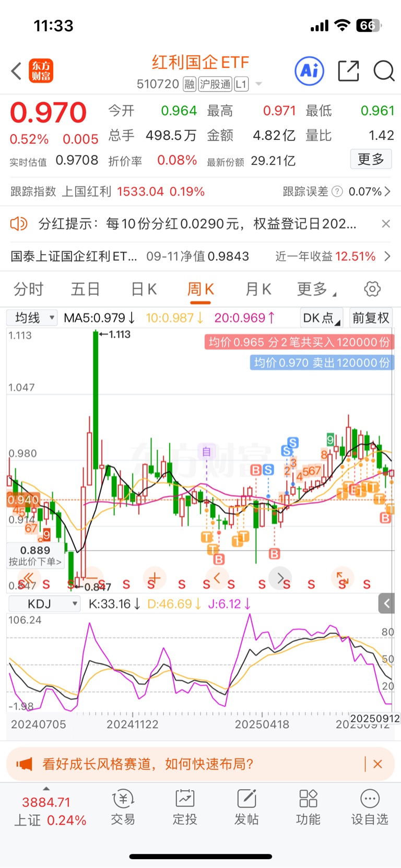This screenshot has height=868, width=401.
Task: Expand the 上证 index ticker arrow
Action: tap(46, 789)
